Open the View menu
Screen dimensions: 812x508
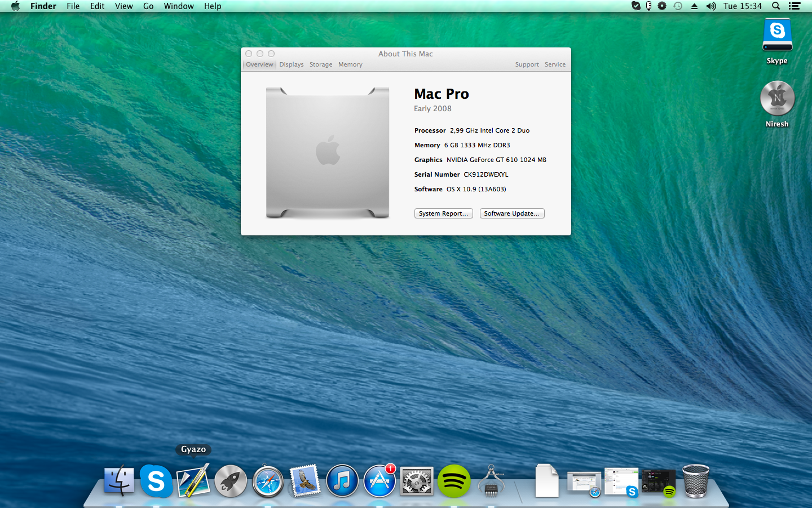pos(124,6)
